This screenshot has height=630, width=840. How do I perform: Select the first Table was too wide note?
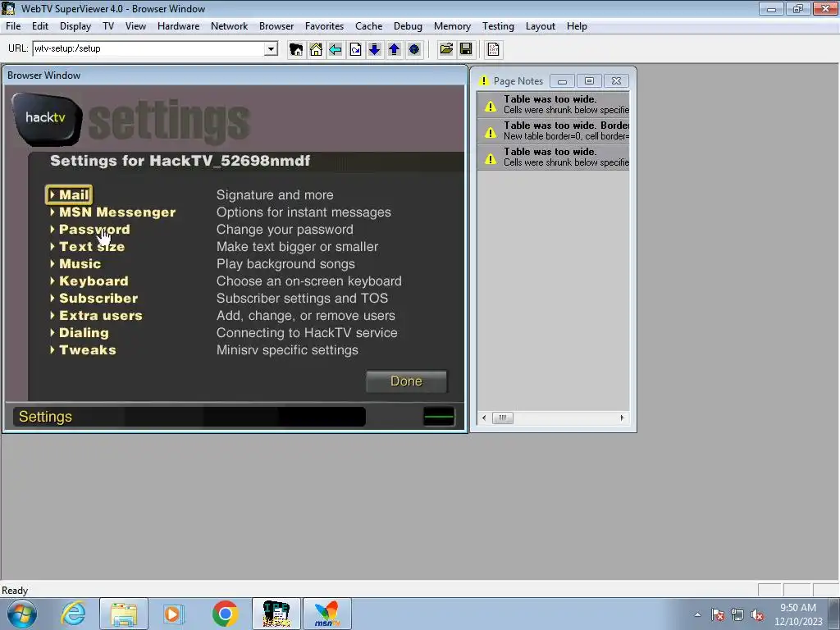click(554, 104)
